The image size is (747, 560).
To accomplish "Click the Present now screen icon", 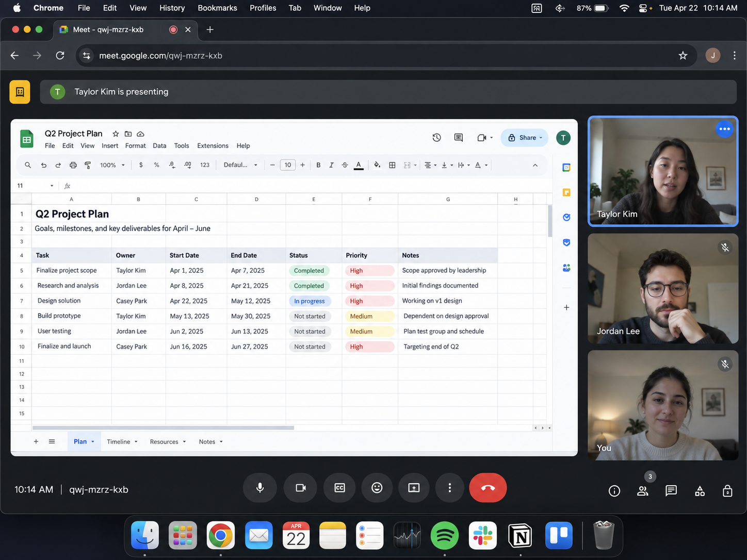I will click(x=414, y=488).
